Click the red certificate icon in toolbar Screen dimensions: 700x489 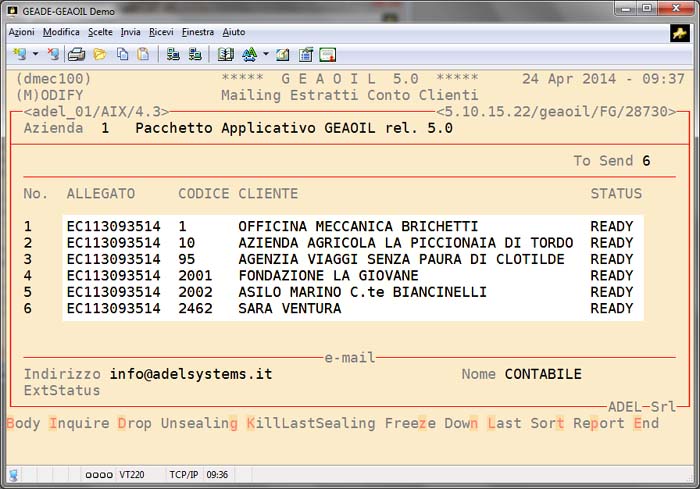pos(327,54)
